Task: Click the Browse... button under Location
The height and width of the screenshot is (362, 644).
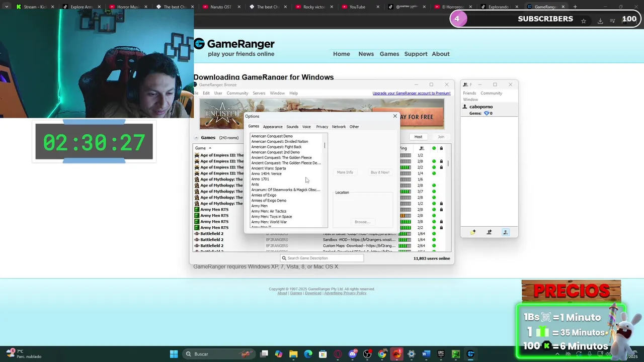Action: pyautogui.click(x=362, y=222)
